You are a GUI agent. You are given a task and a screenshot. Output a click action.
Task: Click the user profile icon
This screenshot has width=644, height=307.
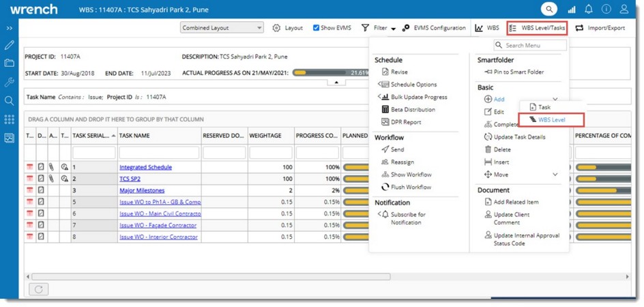click(624, 10)
